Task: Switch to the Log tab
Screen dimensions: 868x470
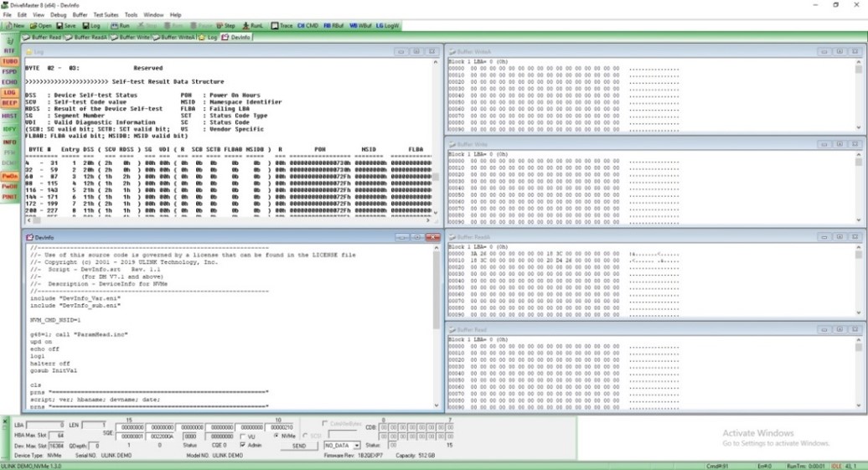Action: pyautogui.click(x=208, y=37)
